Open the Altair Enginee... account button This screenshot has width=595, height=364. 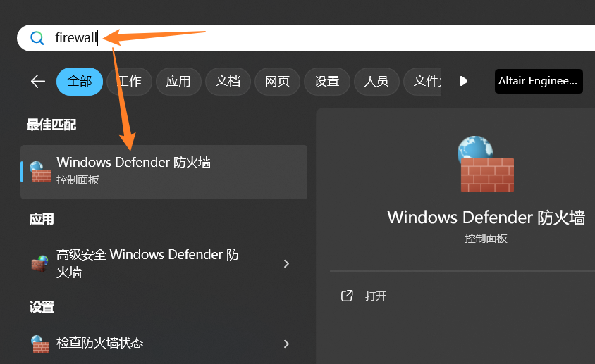pyautogui.click(x=539, y=81)
